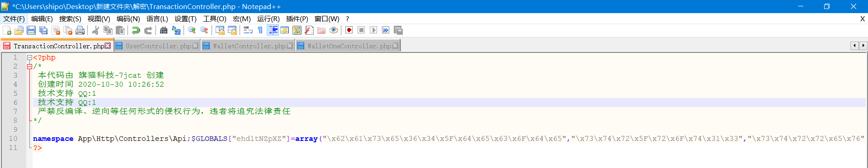Close the current document toolbar icon
This screenshot has height=168, width=868.
tap(56, 30)
